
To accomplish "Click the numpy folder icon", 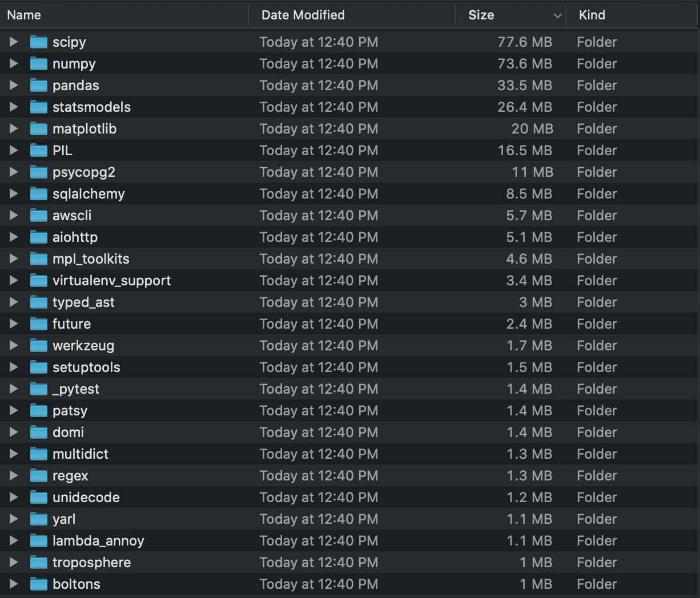I will coord(38,63).
